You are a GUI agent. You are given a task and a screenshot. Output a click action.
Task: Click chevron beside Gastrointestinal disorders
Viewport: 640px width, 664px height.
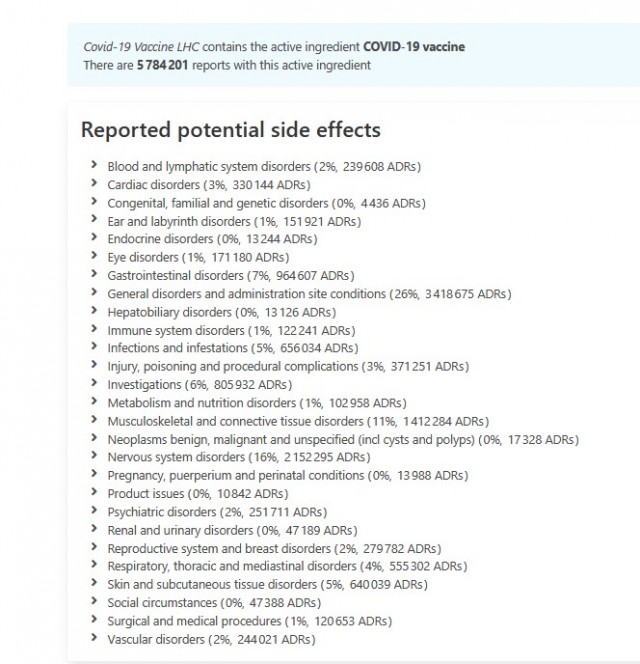coord(93,275)
